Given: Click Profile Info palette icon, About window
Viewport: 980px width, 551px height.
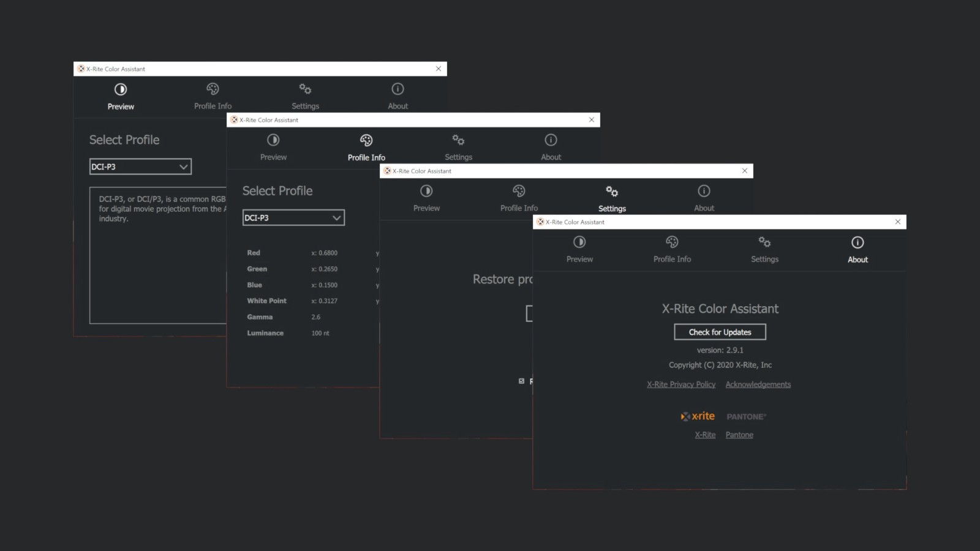Looking at the screenshot, I should [x=672, y=242].
